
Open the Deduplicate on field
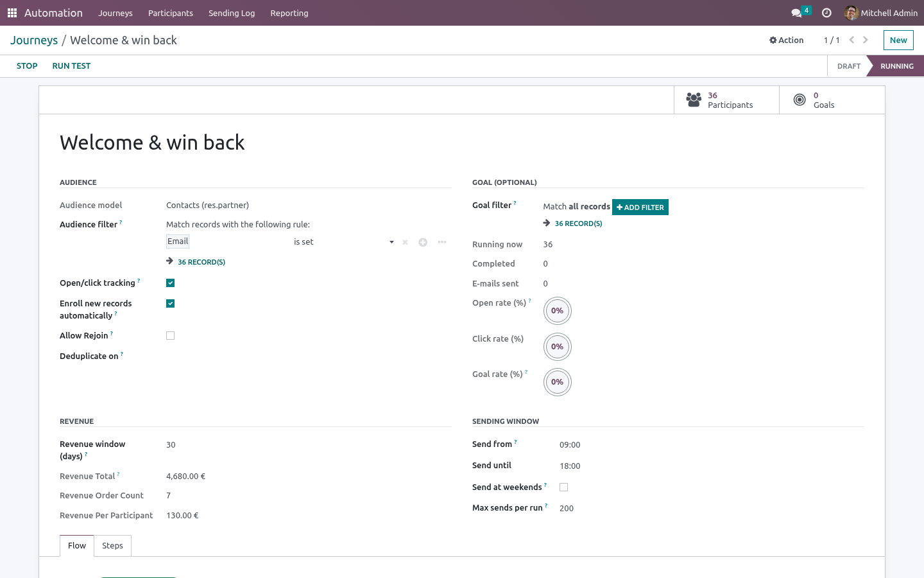click(309, 356)
